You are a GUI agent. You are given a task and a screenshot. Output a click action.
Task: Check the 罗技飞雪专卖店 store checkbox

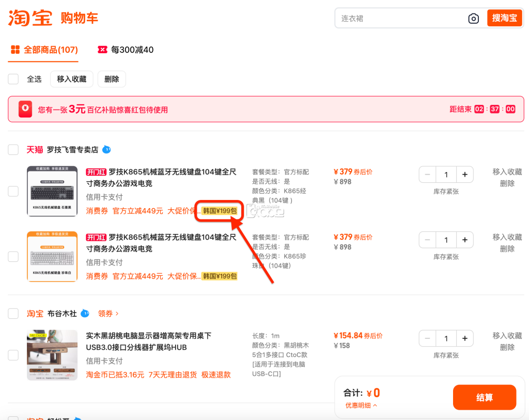click(13, 149)
